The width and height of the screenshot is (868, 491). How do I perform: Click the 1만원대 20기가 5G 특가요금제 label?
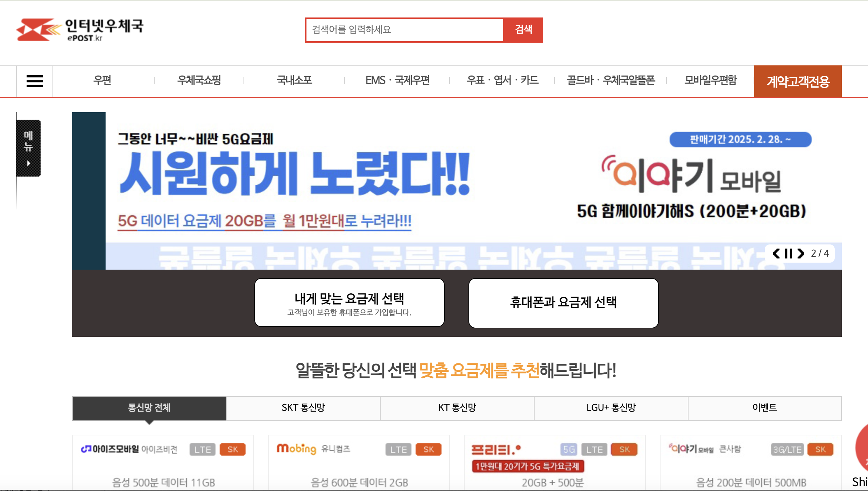(528, 467)
